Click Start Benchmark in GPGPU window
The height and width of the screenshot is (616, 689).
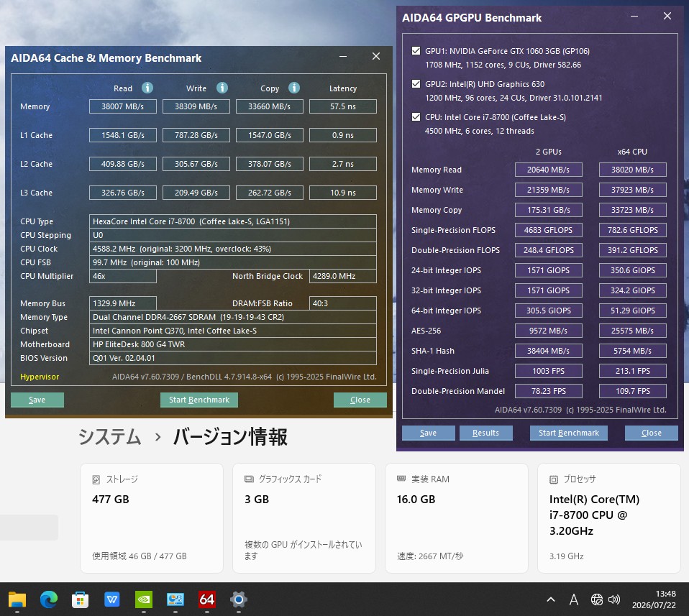coord(569,433)
